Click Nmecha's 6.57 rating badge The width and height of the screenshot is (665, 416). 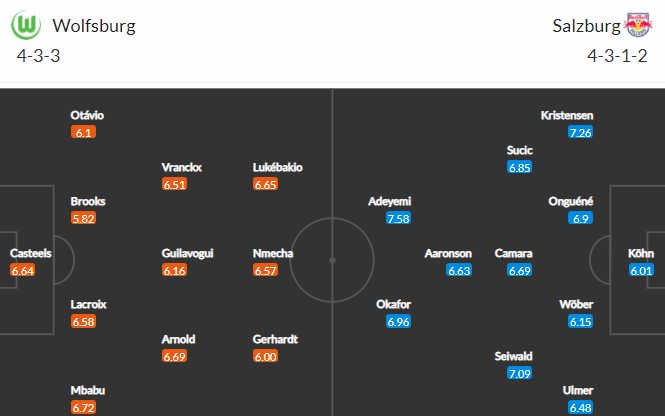pos(265,270)
